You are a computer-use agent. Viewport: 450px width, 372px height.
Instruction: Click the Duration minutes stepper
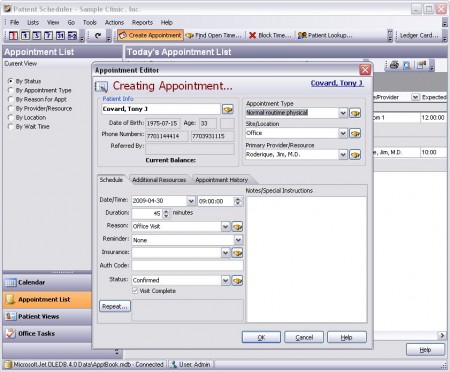pyautogui.click(x=166, y=213)
